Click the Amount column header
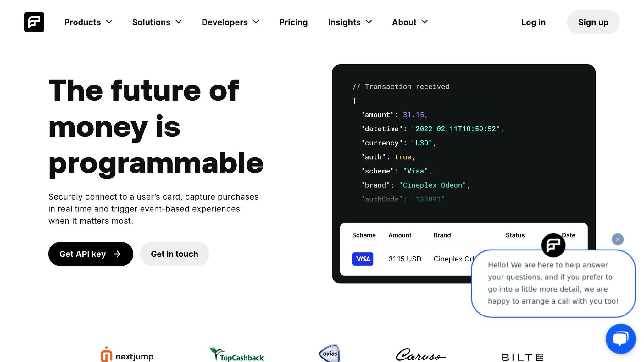644x362 pixels. coord(400,235)
